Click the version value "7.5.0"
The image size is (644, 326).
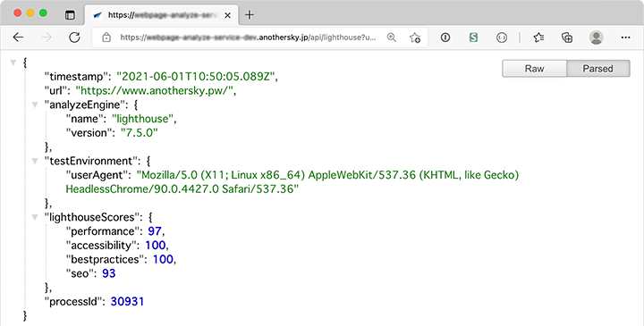pyautogui.click(x=140, y=133)
